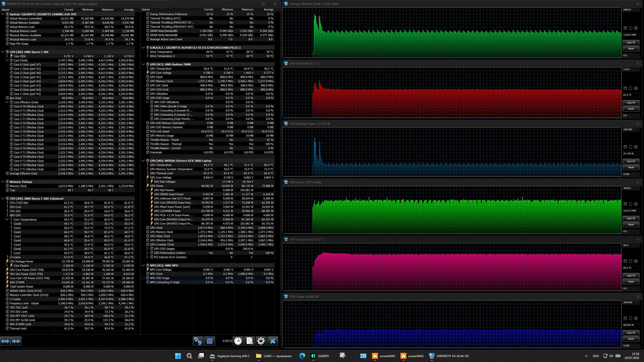
Task: Expand the Core VIDs node
Action: tap(7, 56)
